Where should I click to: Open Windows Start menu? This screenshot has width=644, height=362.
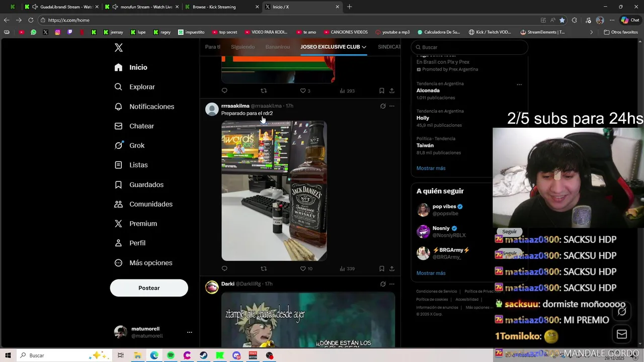coord(8,355)
